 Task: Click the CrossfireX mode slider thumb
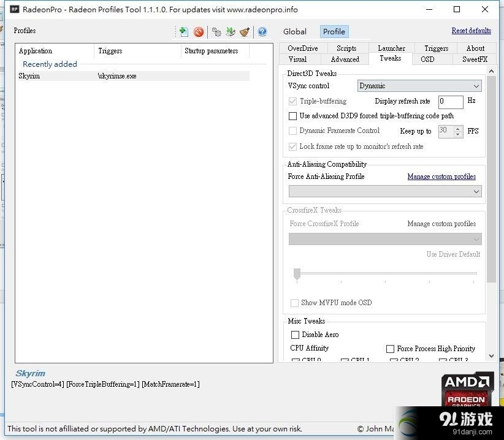tap(297, 274)
